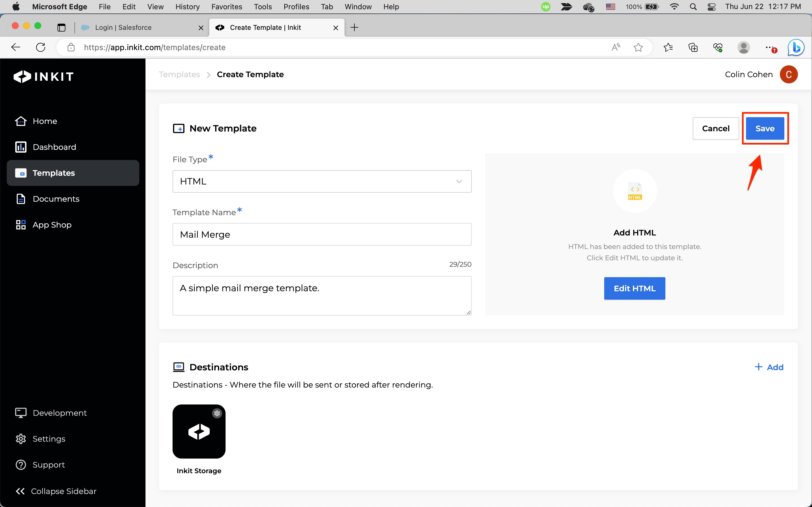Open Dashboard from the sidebar
The width and height of the screenshot is (812, 507).
point(54,147)
